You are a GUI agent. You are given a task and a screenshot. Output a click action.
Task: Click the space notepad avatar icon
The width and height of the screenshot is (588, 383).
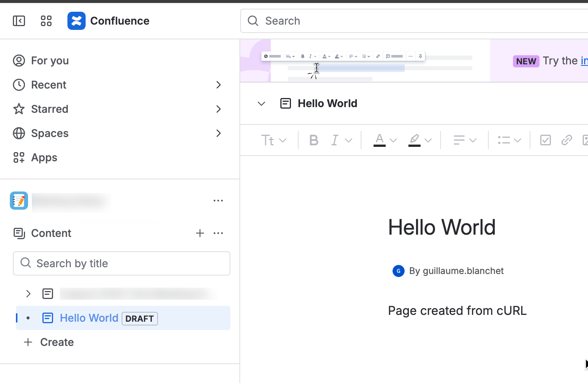click(19, 201)
